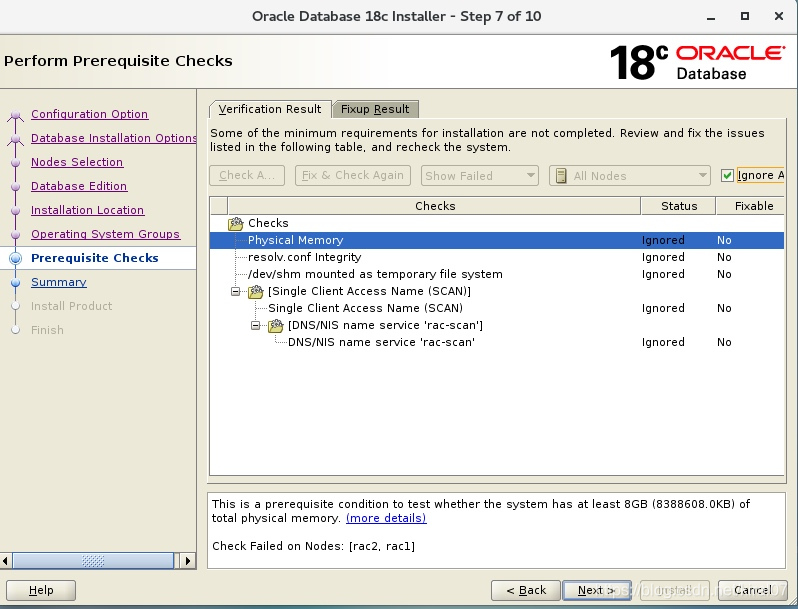The image size is (798, 609).
Task: Proceed with the Next button
Action: pyautogui.click(x=597, y=590)
